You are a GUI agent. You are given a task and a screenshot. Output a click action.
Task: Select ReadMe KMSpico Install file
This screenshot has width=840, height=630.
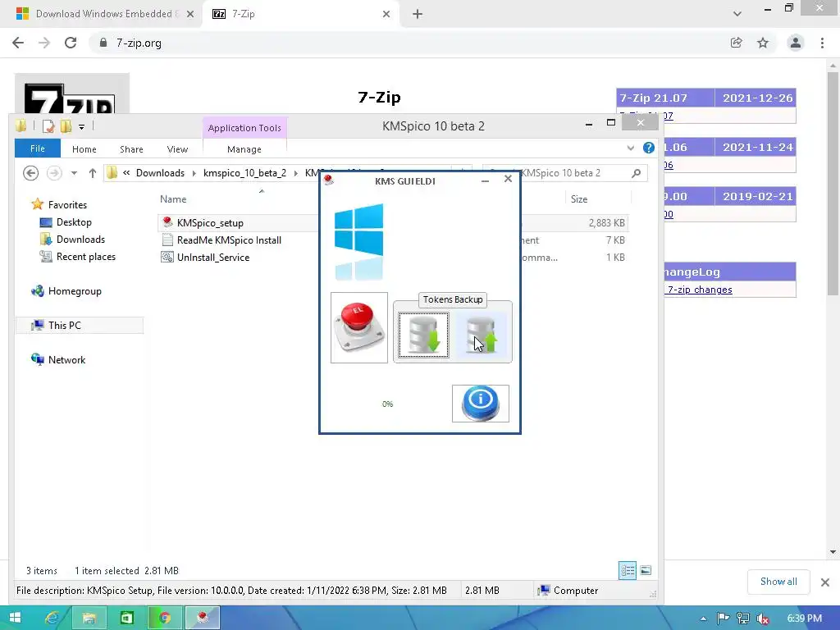point(229,240)
